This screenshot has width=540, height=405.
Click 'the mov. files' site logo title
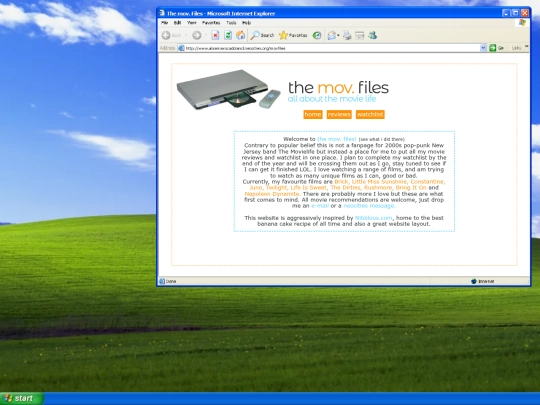coord(339,87)
